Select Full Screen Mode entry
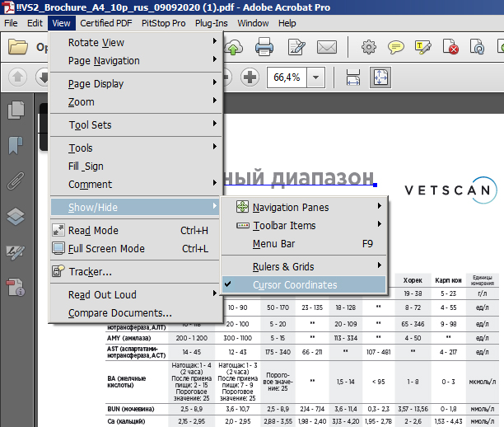Viewport: 504px width, 427px height. coord(136,248)
